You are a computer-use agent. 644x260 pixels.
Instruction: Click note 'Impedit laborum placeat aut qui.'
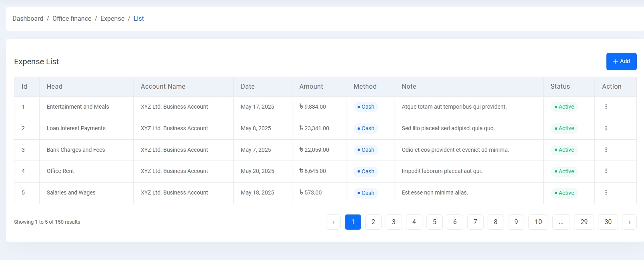(442, 171)
